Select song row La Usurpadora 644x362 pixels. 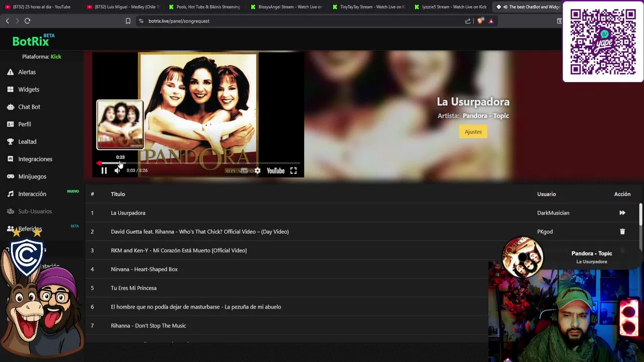[362, 213]
